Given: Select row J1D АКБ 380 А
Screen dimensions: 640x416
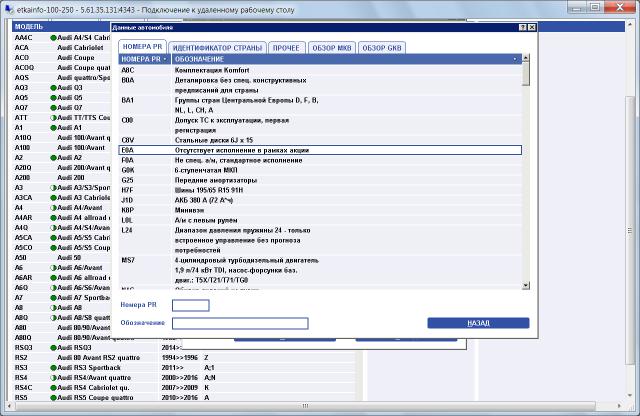Looking at the screenshot, I should coord(320,200).
